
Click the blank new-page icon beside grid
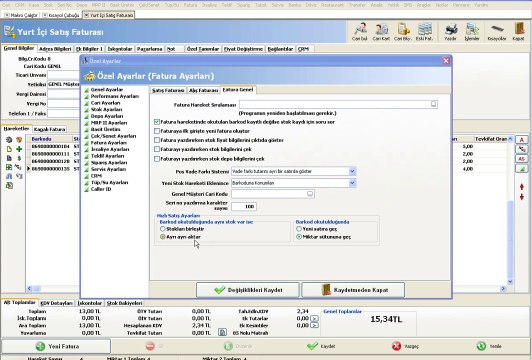point(9,149)
